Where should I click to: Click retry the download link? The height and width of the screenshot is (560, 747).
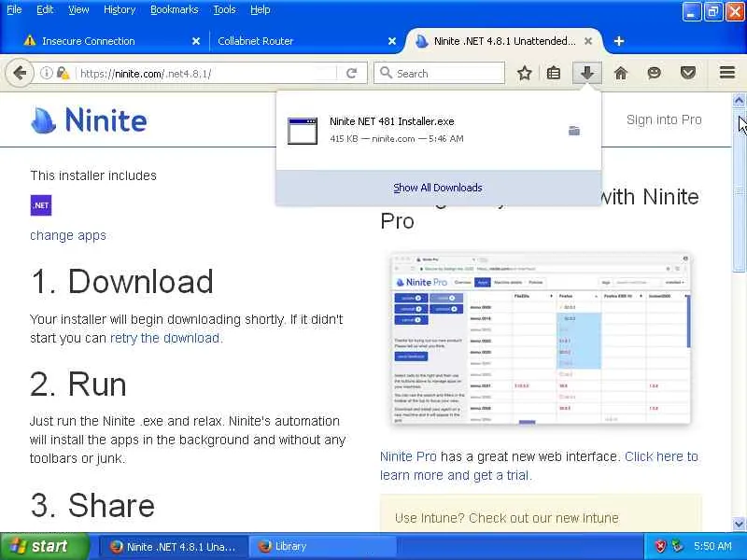[166, 338]
